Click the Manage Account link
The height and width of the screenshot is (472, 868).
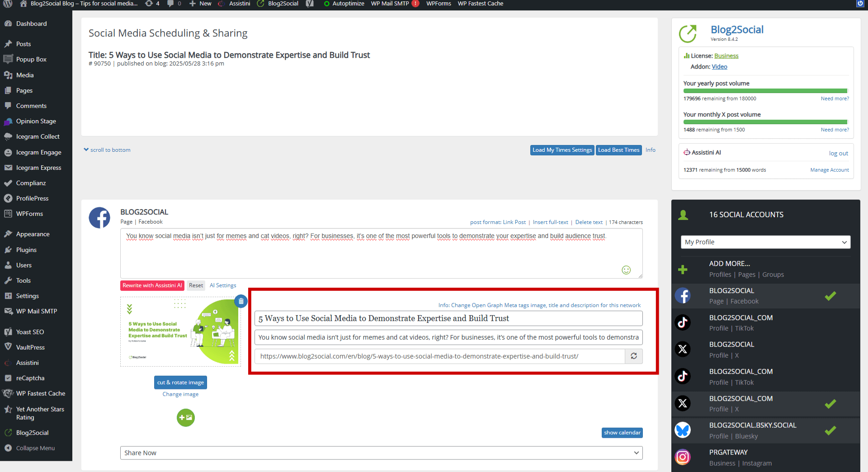pyautogui.click(x=829, y=170)
